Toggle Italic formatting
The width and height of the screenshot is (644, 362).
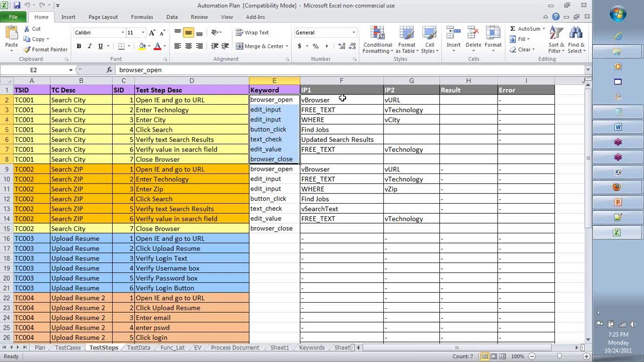pyautogui.click(x=90, y=46)
